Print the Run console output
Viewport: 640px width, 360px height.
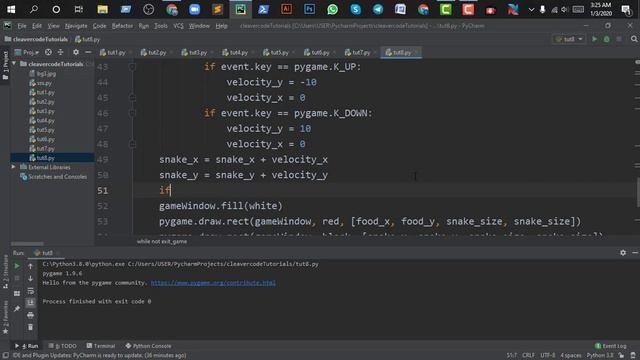point(30,315)
